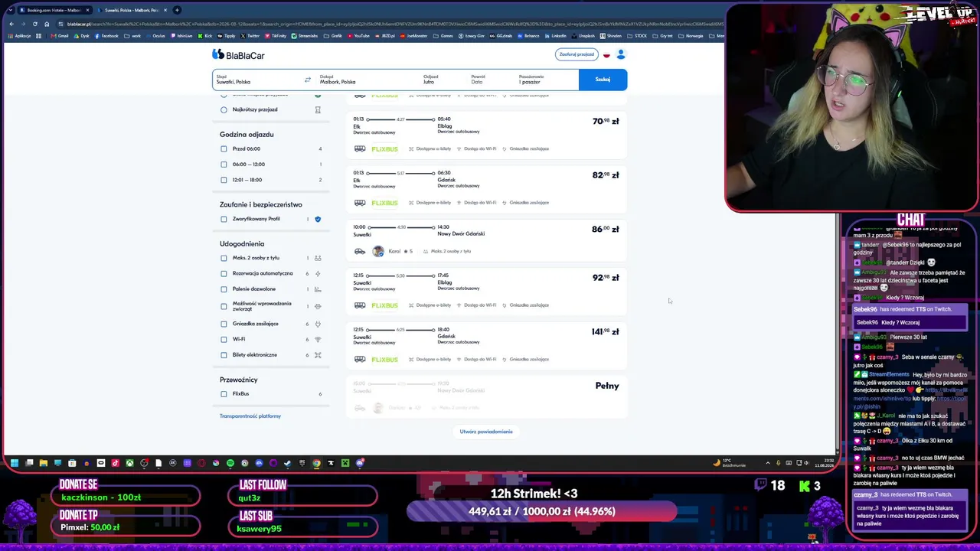Screen dimensions: 980x551
Task: Click the Szukaj search button
Action: point(603,80)
